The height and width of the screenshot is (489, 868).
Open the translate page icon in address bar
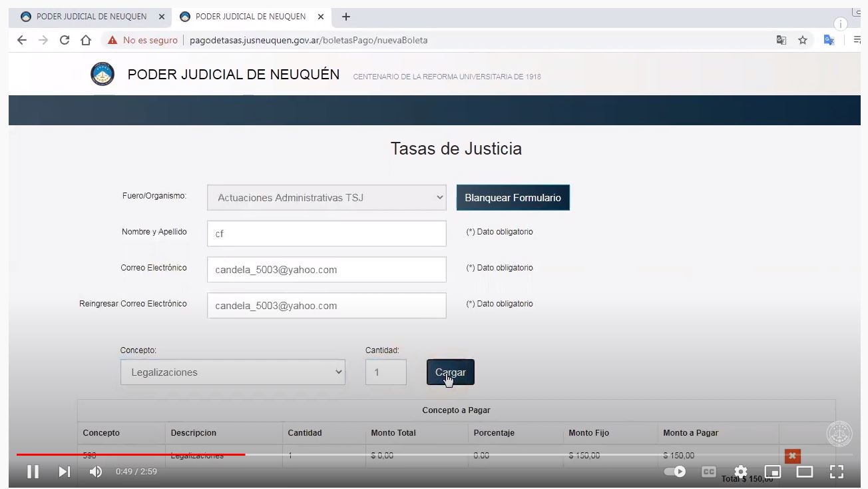click(781, 40)
